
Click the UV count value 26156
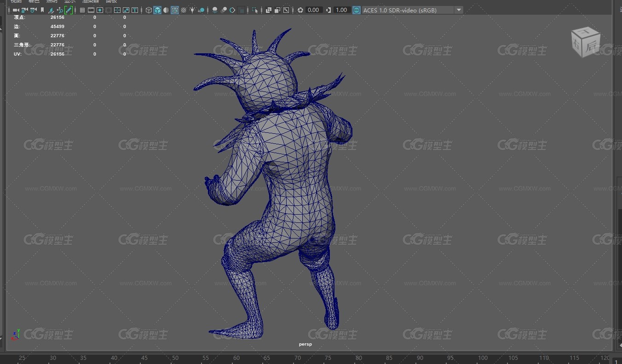coord(58,54)
